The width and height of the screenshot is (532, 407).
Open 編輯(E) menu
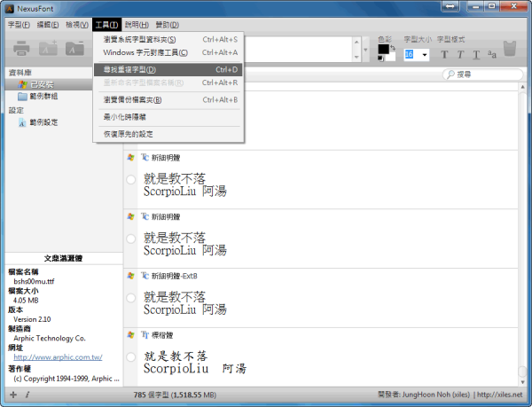coord(48,25)
